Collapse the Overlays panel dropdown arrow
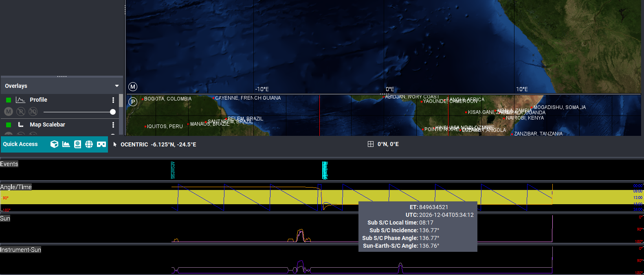This screenshot has height=275, width=644. (117, 86)
